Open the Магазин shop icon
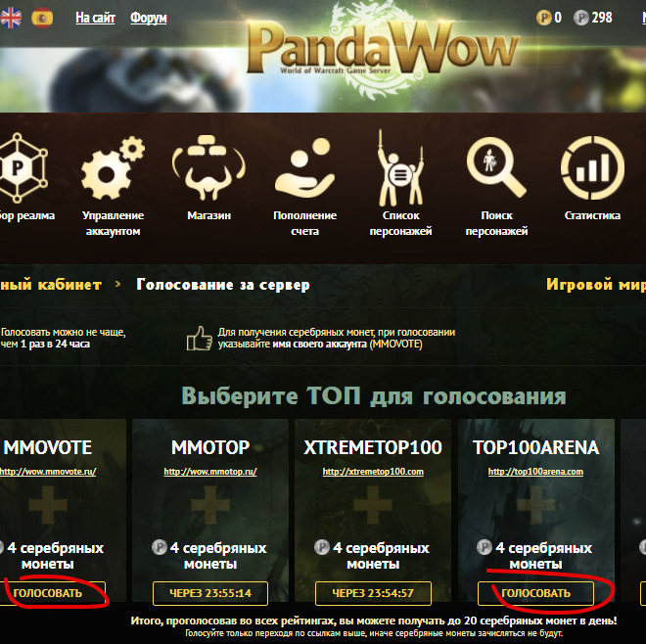Viewport: 646px width, 644px height. 208,167
